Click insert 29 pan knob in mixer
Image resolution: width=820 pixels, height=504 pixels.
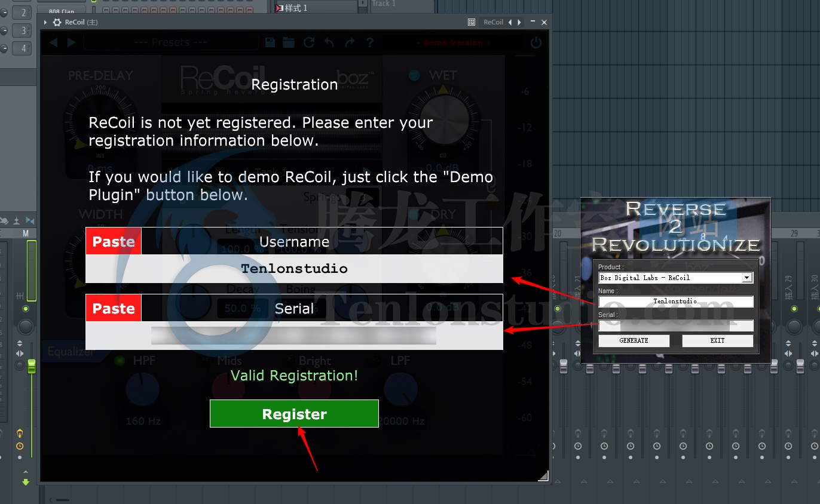[x=794, y=326]
